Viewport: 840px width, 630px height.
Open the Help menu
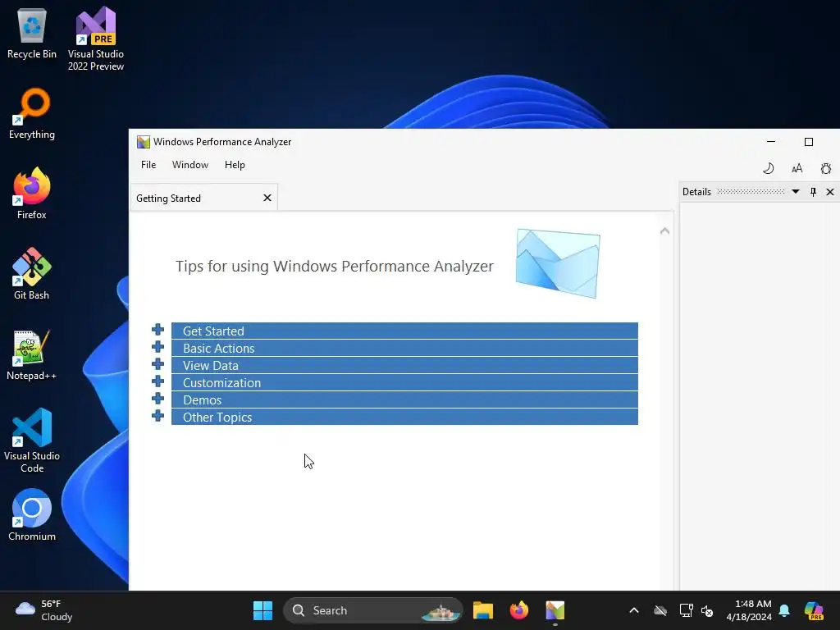235,164
